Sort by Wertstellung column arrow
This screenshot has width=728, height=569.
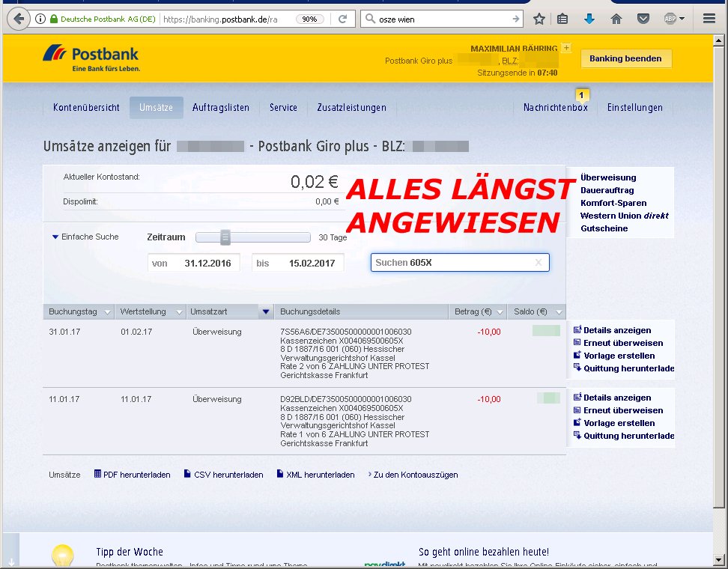point(179,312)
